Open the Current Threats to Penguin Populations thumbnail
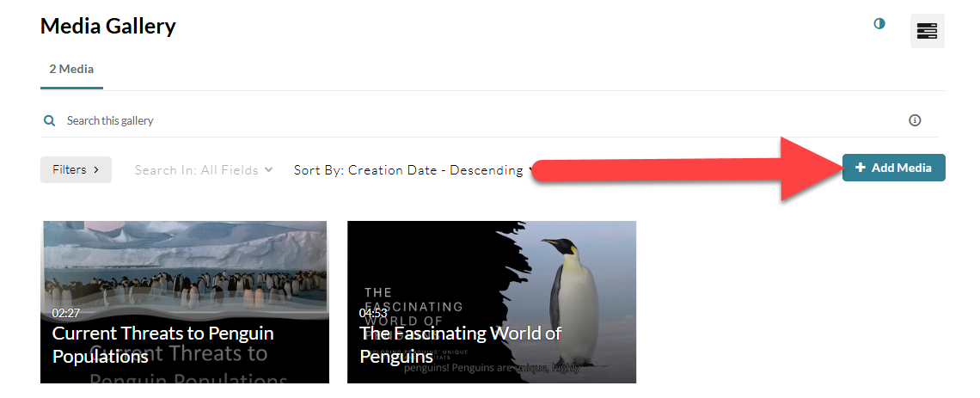980x398 pixels. 184,302
